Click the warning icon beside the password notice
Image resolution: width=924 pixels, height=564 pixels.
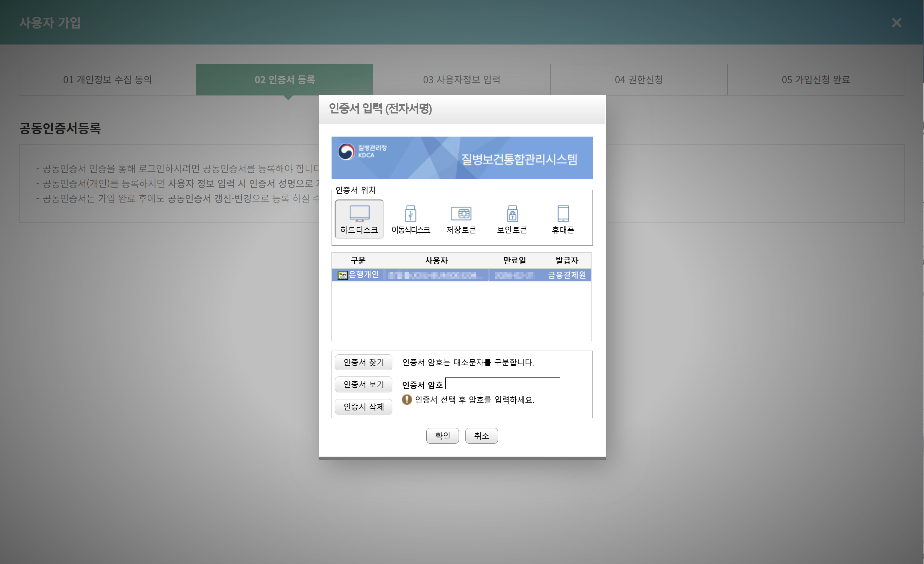407,400
